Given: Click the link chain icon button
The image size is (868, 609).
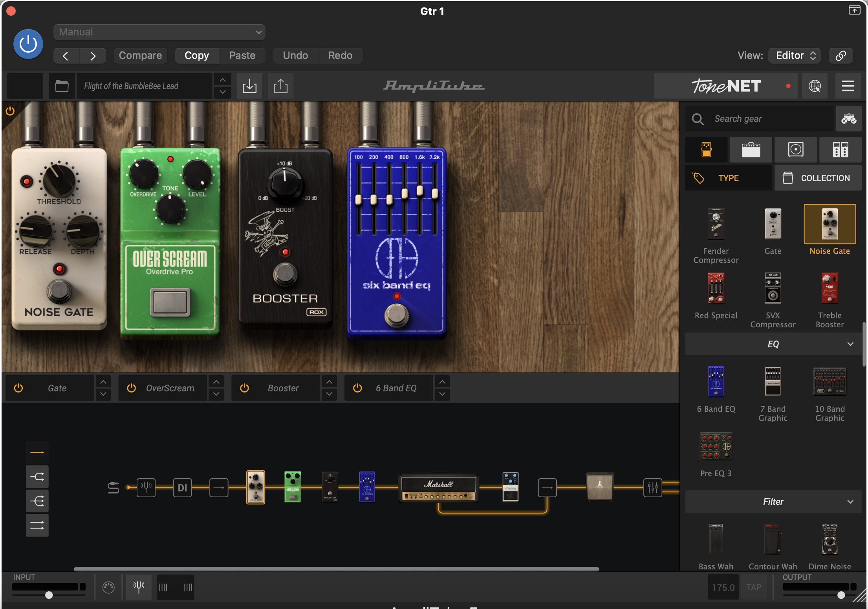Looking at the screenshot, I should click(841, 55).
